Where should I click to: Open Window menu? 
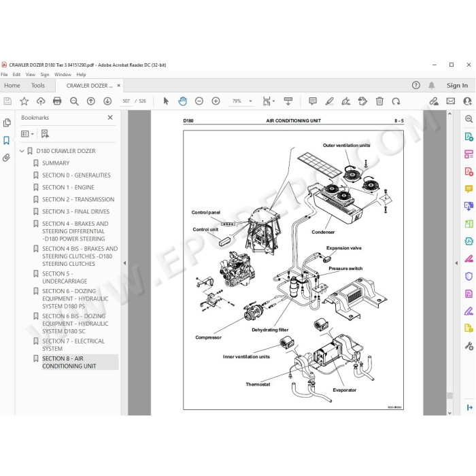click(x=63, y=74)
